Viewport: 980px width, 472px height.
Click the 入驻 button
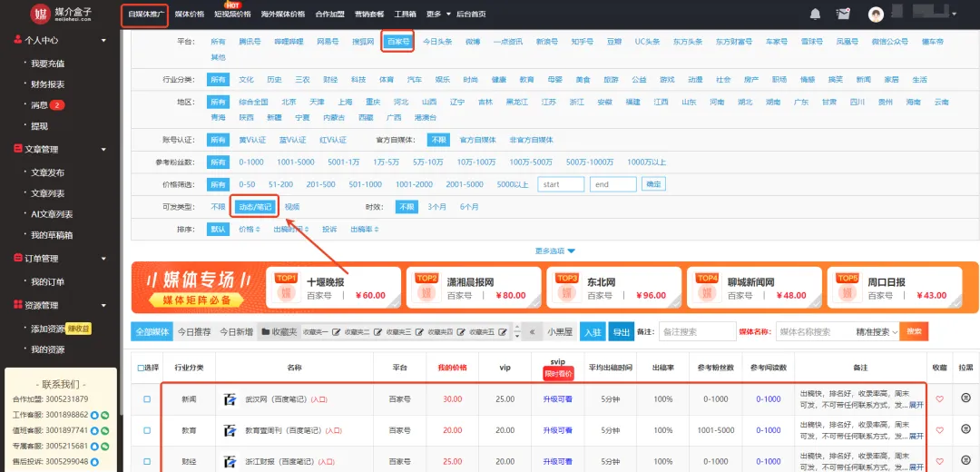point(593,332)
